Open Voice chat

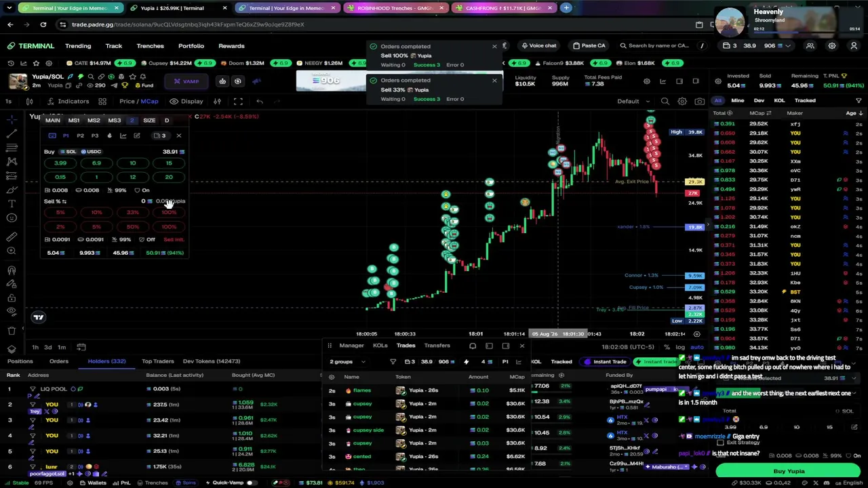[x=539, y=46]
